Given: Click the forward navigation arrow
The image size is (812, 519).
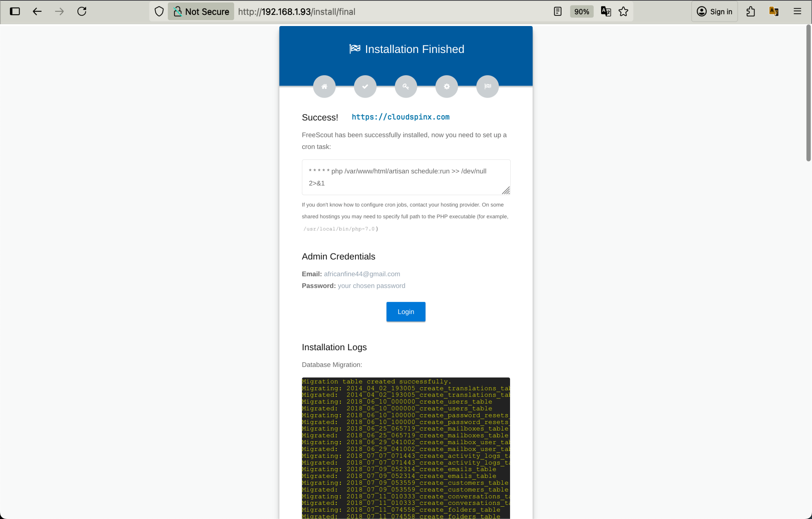Looking at the screenshot, I should pyautogui.click(x=59, y=11).
